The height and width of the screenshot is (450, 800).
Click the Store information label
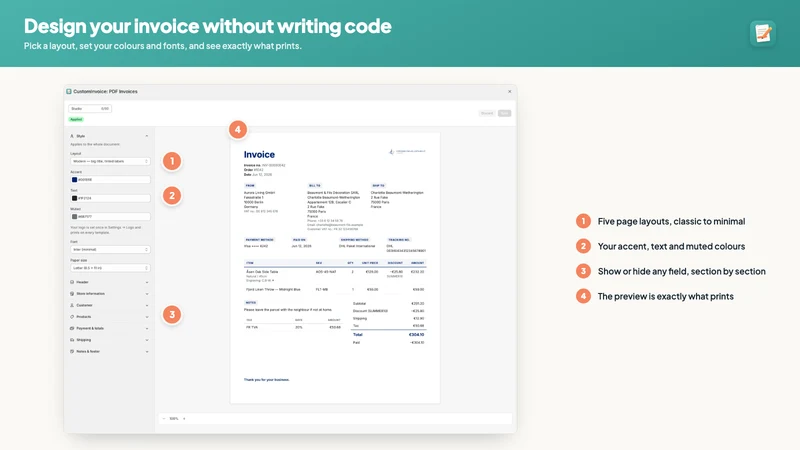(90, 294)
